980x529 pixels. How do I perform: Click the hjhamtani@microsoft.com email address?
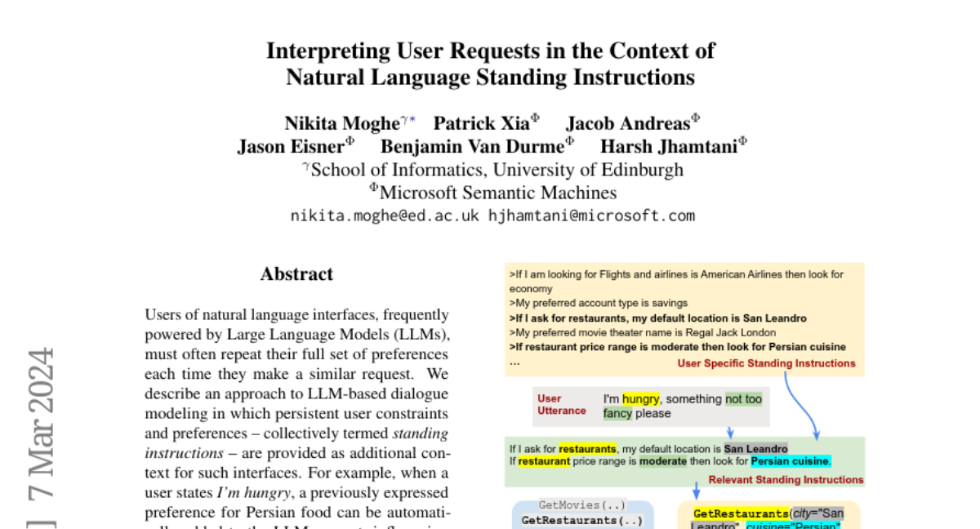pos(591,216)
